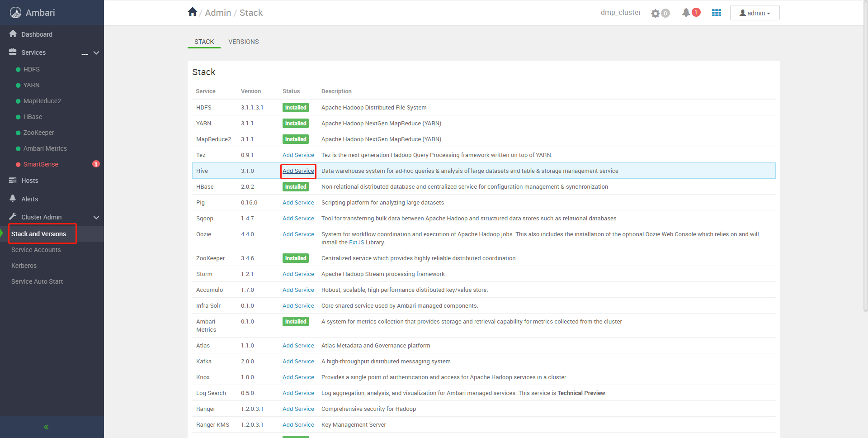Screen dimensions: 868x438
Task: Open the alerts bell icon
Action: click(686, 13)
